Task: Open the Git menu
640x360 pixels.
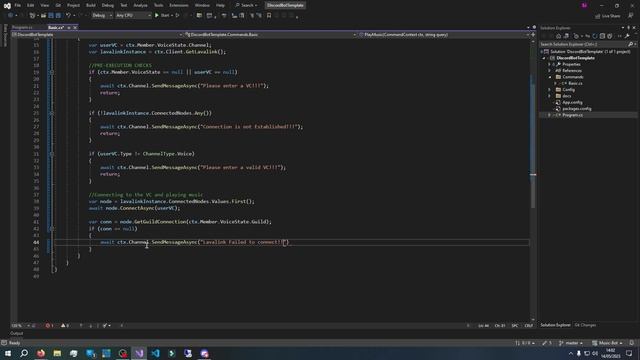Action: pos(58,5)
